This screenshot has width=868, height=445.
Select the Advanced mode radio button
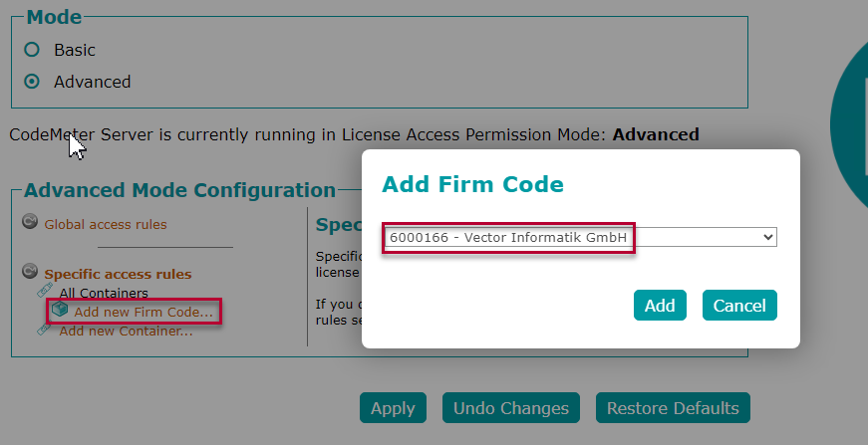coord(32,82)
